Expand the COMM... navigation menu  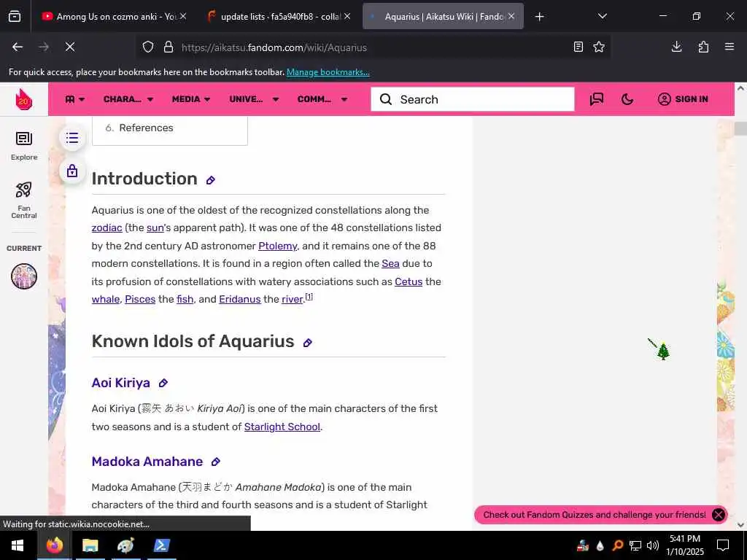tap(322, 99)
